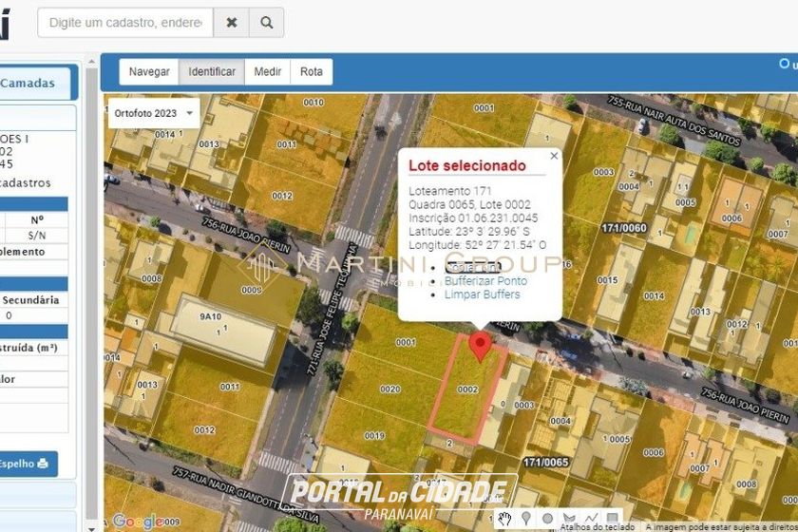Select the hand pan drawing tool
The width and height of the screenshot is (798, 532).
tap(504, 519)
